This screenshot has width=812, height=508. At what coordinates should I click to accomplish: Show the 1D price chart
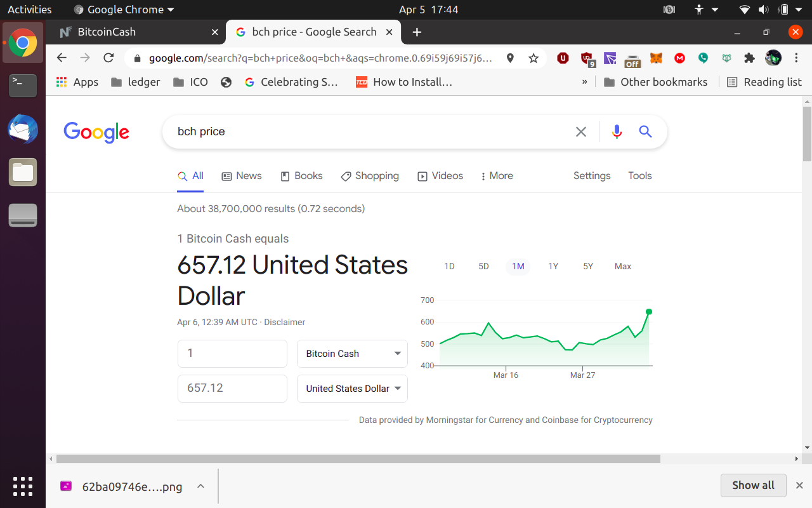449,266
